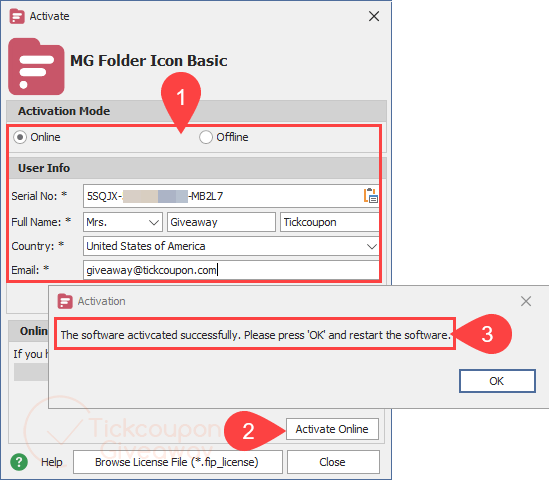Click the green Help question mark icon
The height and width of the screenshot is (480, 549).
point(19,462)
